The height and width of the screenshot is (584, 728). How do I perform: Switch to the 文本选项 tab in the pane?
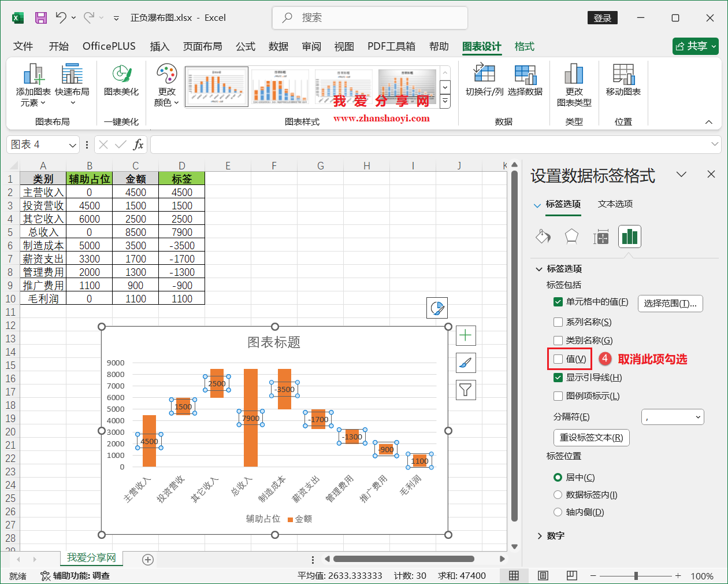(x=615, y=204)
